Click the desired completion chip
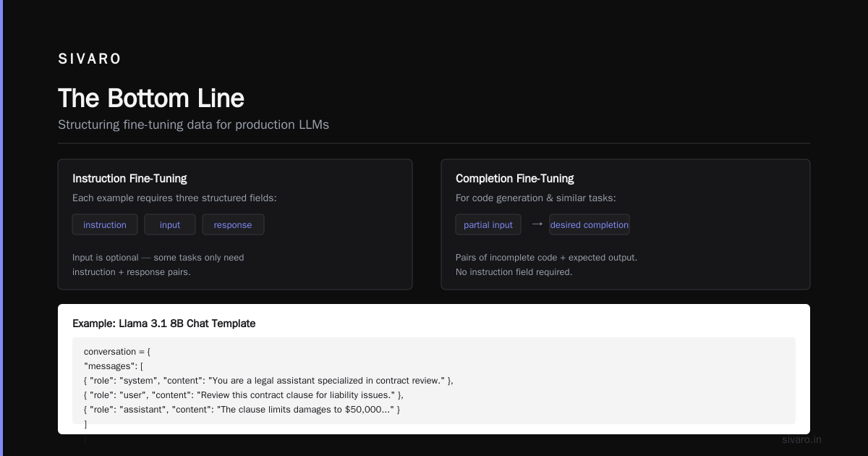The height and width of the screenshot is (456, 868). pyautogui.click(x=590, y=224)
